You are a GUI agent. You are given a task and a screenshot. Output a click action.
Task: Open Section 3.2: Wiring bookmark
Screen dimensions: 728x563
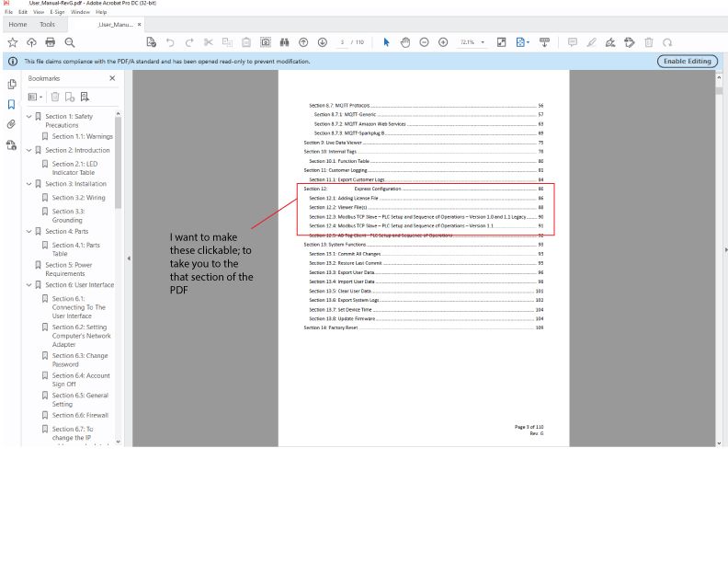78,198
